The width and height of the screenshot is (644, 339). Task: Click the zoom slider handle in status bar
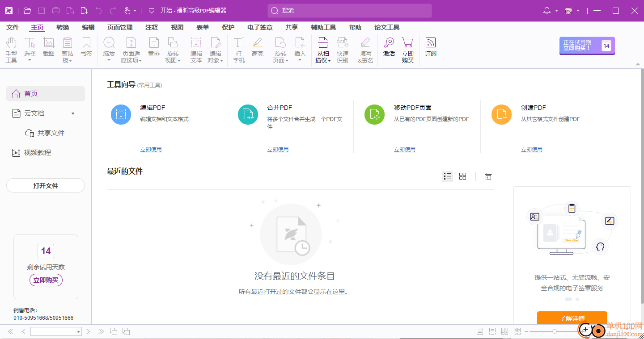[555, 331]
